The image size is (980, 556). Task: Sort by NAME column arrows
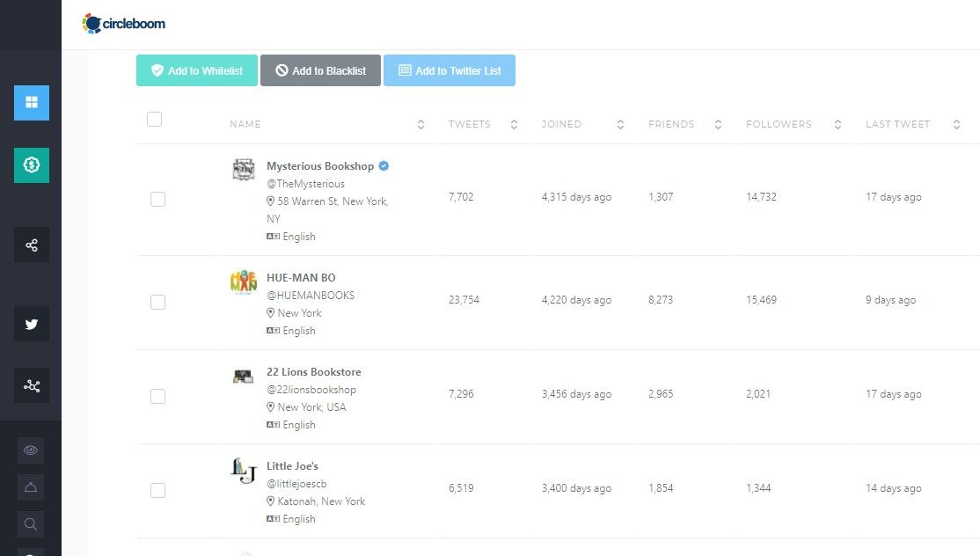coord(421,124)
